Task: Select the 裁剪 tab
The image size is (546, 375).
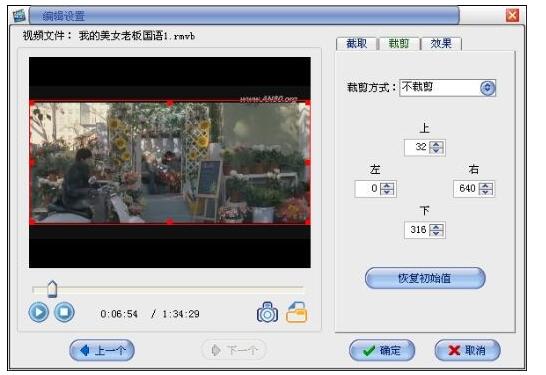Action: point(399,44)
